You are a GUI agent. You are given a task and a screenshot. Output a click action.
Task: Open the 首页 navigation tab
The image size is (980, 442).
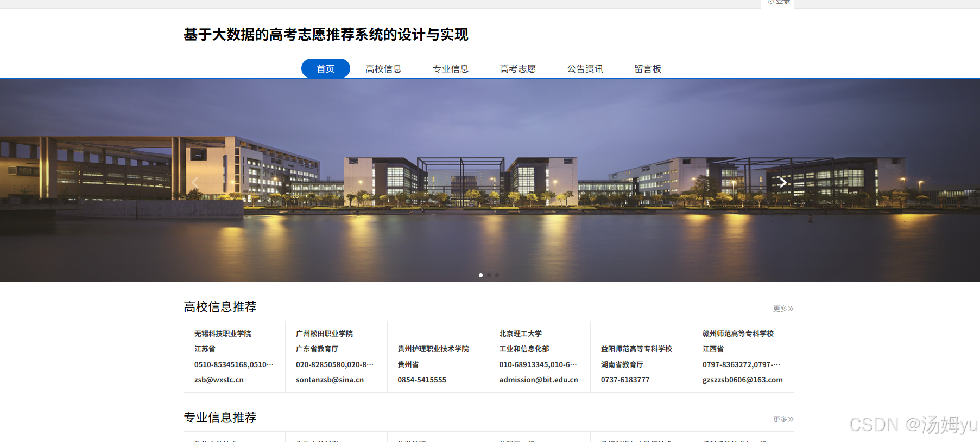click(326, 68)
